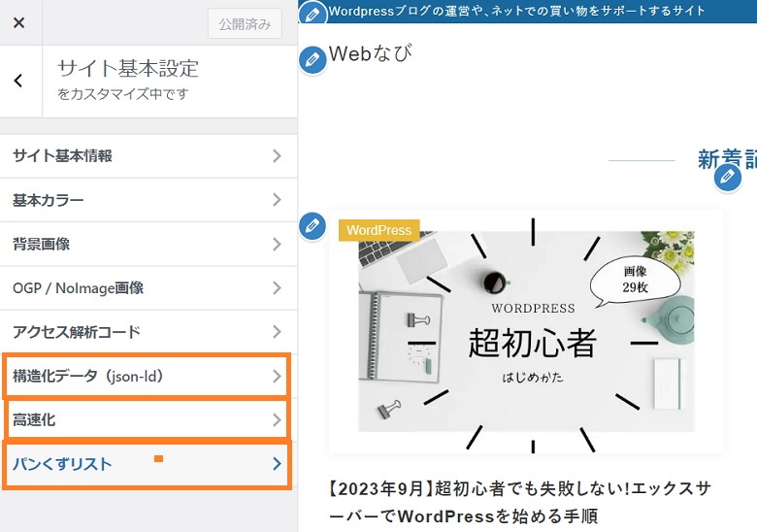Screen dimensions: 757x532
Task: Click the 公開済み button
Action: click(x=245, y=23)
